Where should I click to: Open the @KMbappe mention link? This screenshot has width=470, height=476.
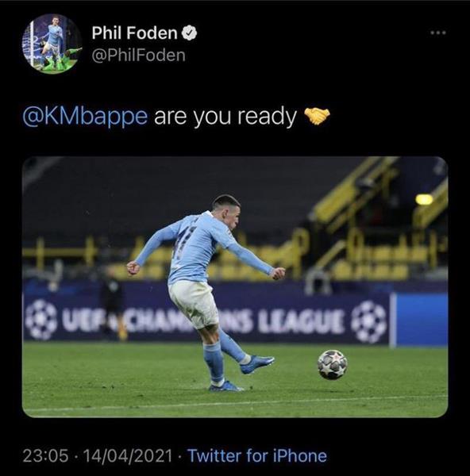(x=85, y=117)
